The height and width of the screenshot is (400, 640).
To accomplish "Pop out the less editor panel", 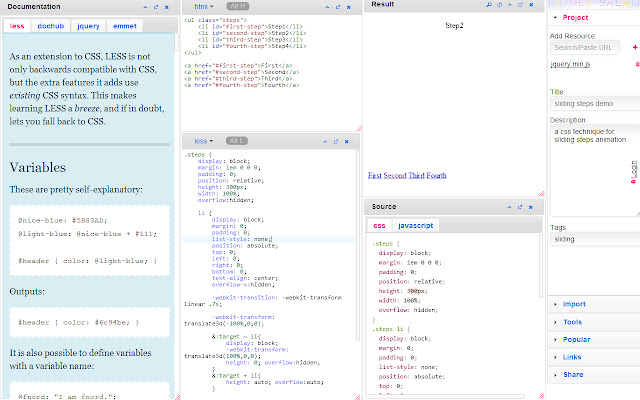I will 334,142.
